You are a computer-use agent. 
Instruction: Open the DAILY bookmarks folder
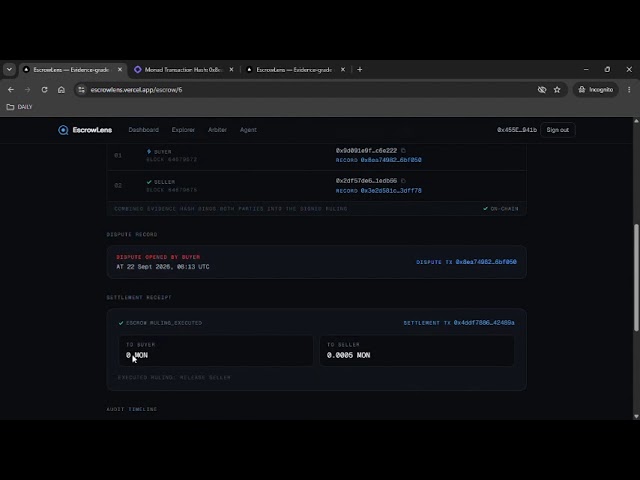[x=20, y=107]
